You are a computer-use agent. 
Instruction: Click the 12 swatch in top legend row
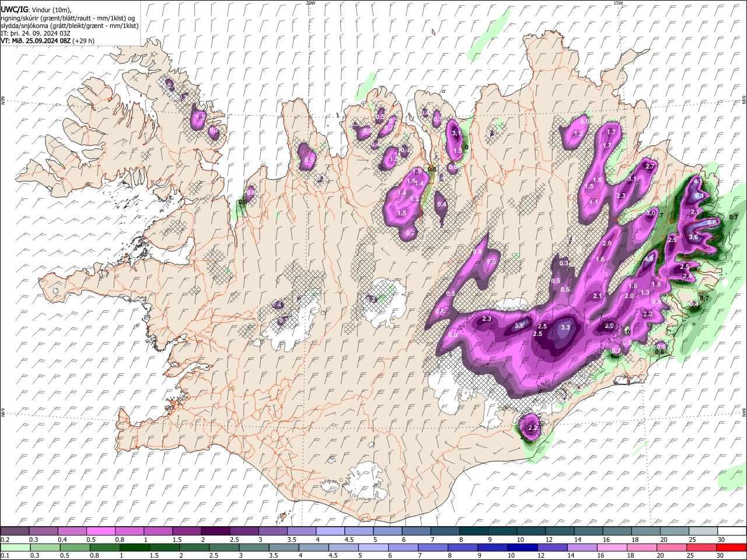(560, 531)
